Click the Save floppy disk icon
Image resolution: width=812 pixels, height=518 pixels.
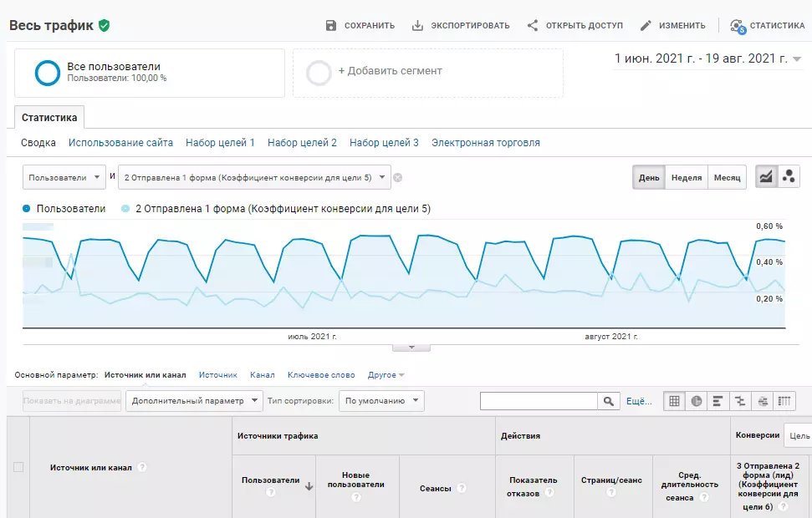331,25
